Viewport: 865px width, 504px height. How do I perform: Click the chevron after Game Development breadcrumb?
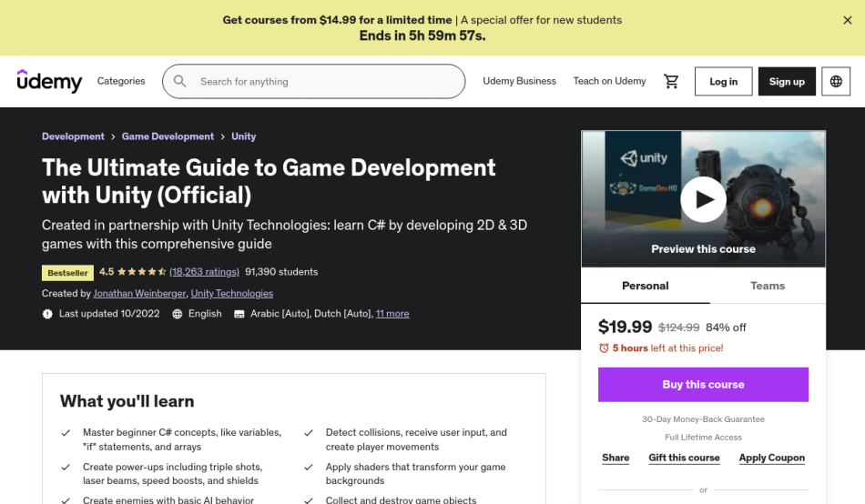coord(222,136)
